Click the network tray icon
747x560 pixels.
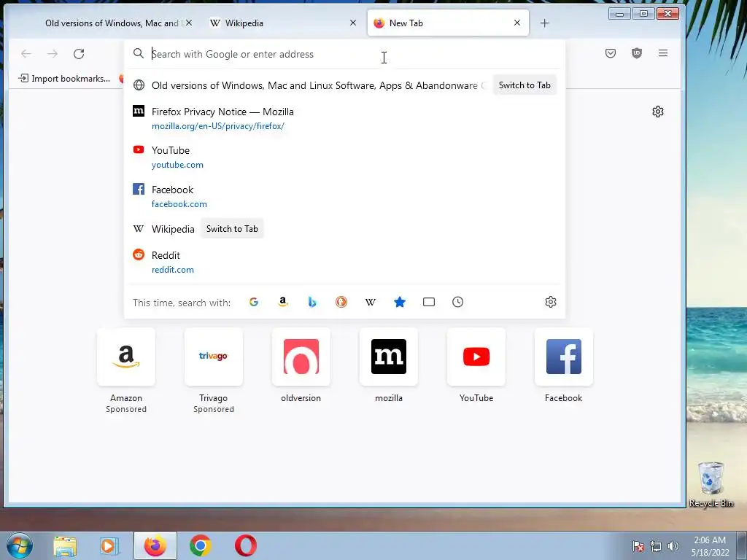tap(656, 546)
